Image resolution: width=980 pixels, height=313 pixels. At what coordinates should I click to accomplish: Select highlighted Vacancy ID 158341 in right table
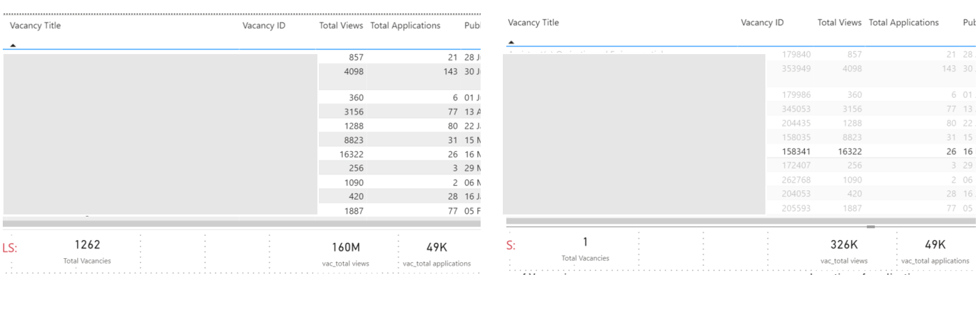796,151
